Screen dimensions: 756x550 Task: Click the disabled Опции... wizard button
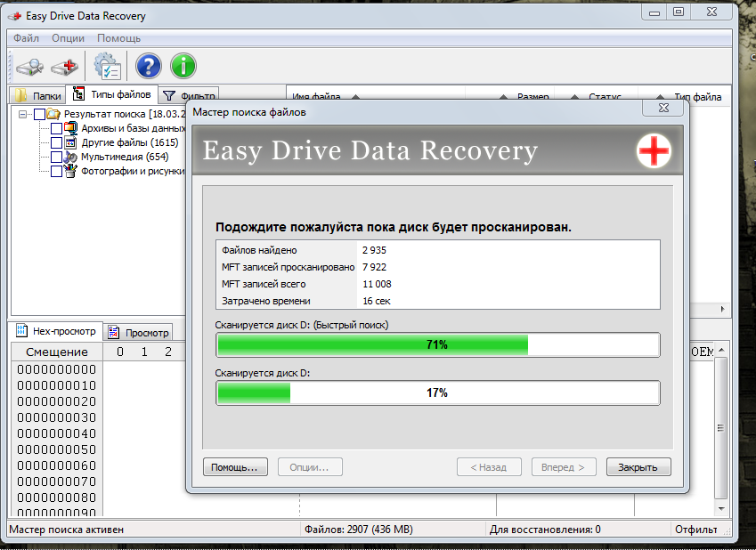pyautogui.click(x=310, y=467)
